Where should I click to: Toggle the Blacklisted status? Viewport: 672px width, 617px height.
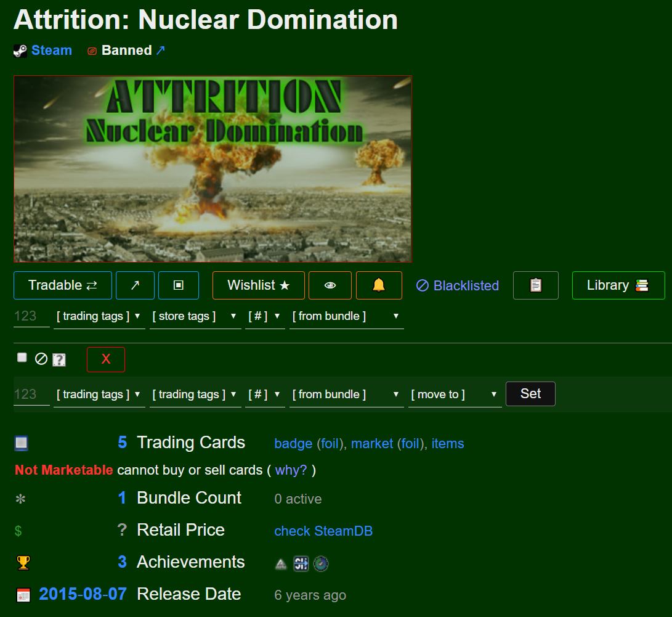[457, 285]
